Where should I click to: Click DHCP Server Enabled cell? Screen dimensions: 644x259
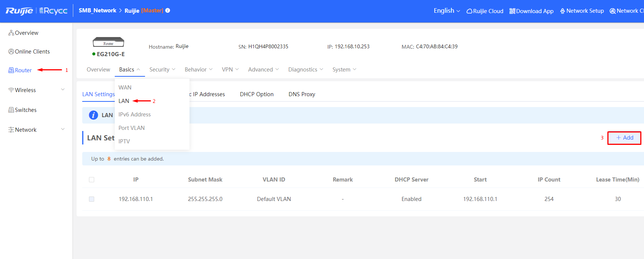(412, 199)
